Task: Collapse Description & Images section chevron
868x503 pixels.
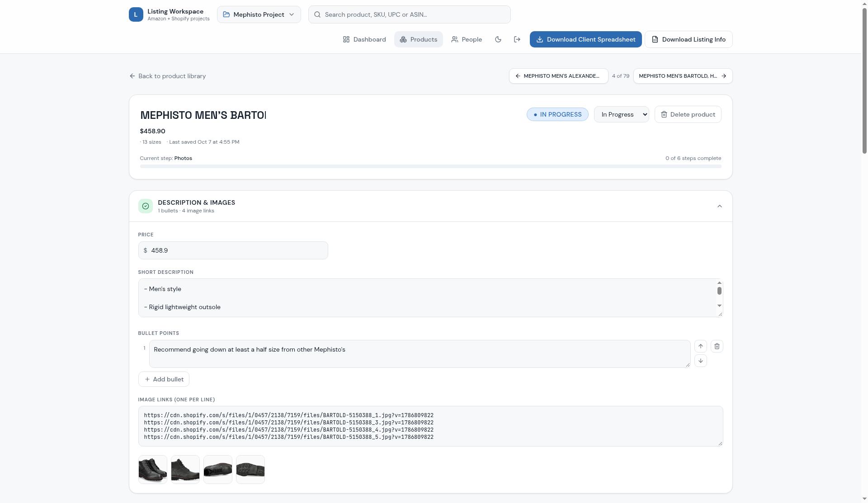Action: coord(719,206)
